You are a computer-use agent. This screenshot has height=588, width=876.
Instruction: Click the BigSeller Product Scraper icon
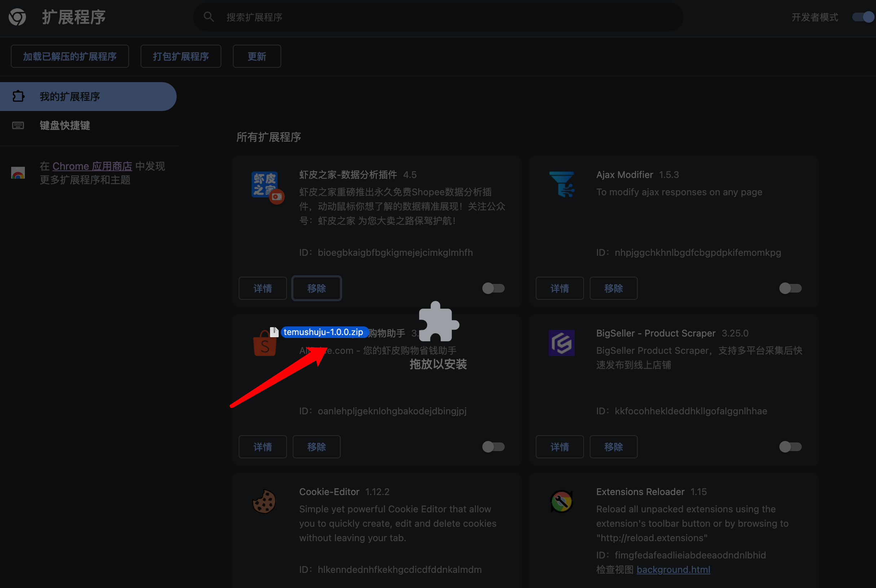[x=562, y=343]
